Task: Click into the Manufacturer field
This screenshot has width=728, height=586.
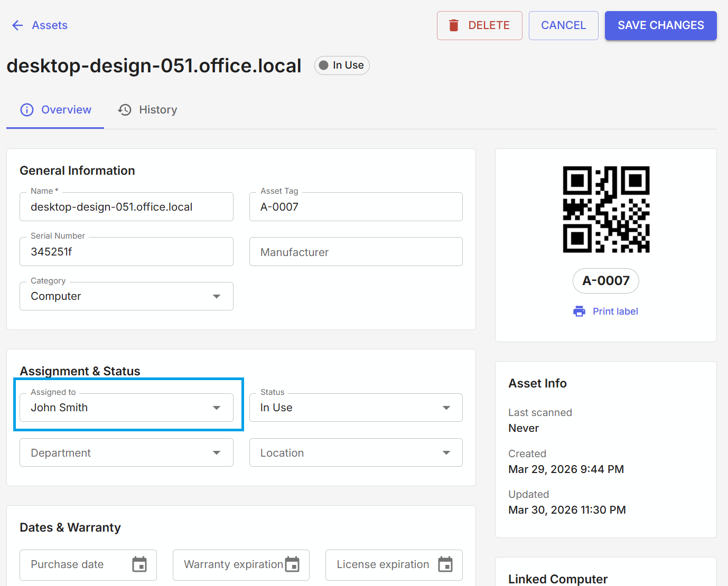Action: (356, 252)
